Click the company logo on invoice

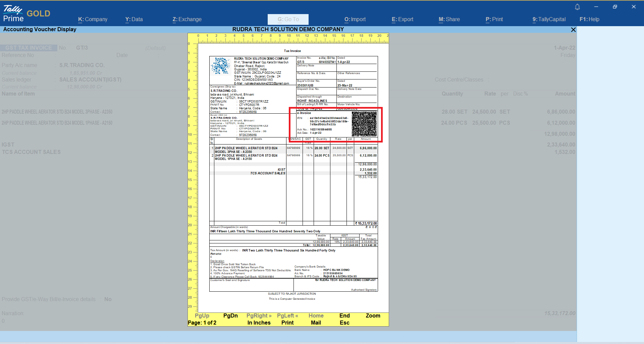click(221, 66)
